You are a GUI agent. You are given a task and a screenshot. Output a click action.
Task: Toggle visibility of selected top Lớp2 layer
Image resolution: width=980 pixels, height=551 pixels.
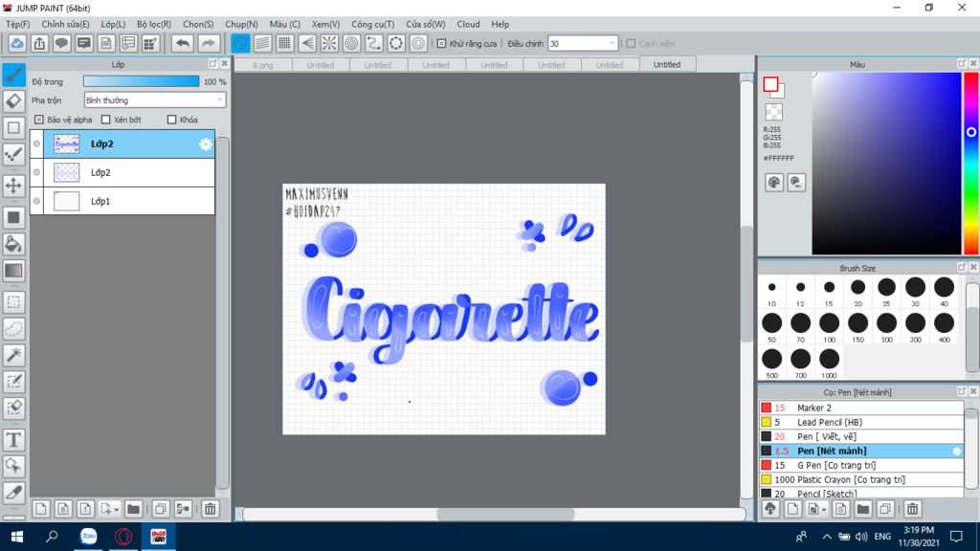[x=37, y=143]
